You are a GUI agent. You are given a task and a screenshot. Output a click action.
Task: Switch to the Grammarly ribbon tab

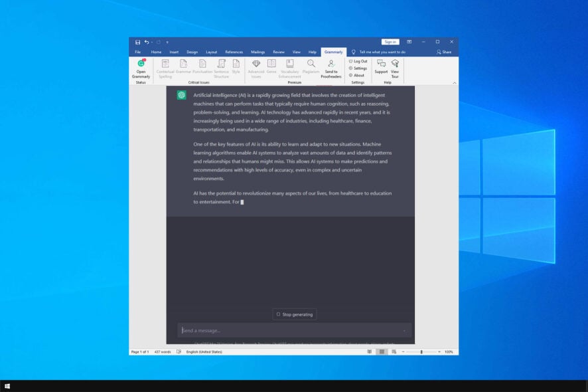pos(332,52)
